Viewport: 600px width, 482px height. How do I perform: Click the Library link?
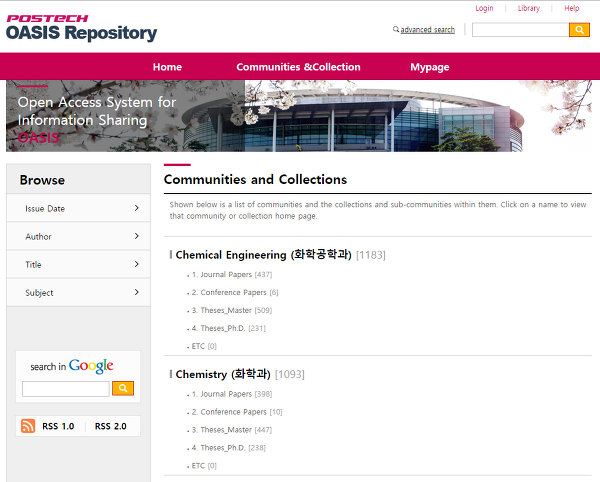[528, 8]
